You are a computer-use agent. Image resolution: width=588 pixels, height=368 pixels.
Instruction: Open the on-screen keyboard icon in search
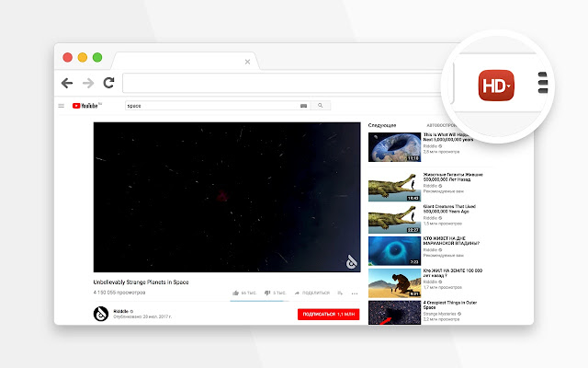click(304, 106)
